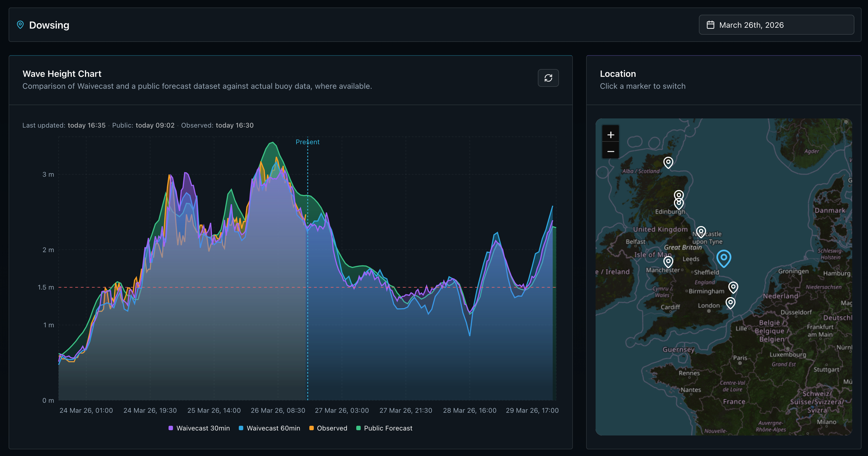Click the '25 Mar 26, 14:00' axis label
The image size is (868, 456).
tap(214, 411)
